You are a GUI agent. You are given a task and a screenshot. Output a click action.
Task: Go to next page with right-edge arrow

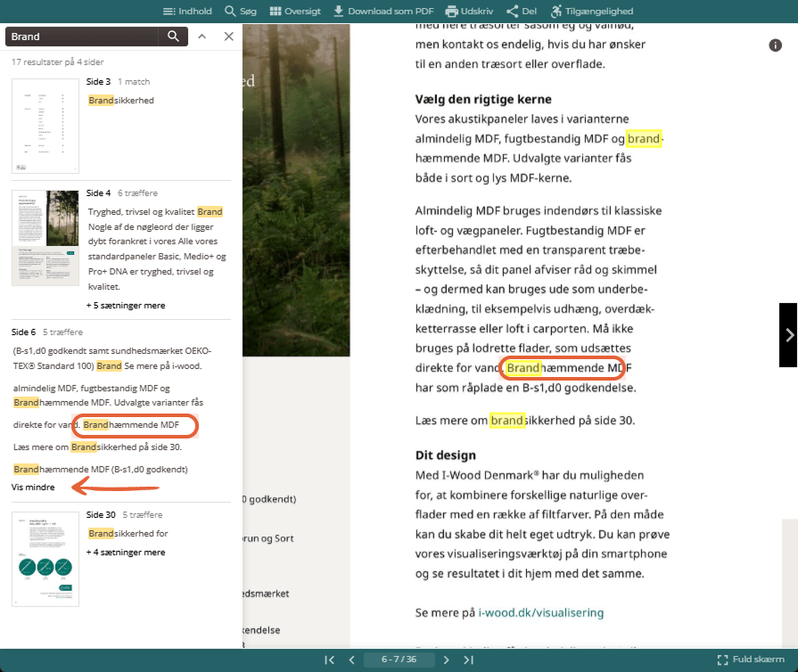pos(788,335)
